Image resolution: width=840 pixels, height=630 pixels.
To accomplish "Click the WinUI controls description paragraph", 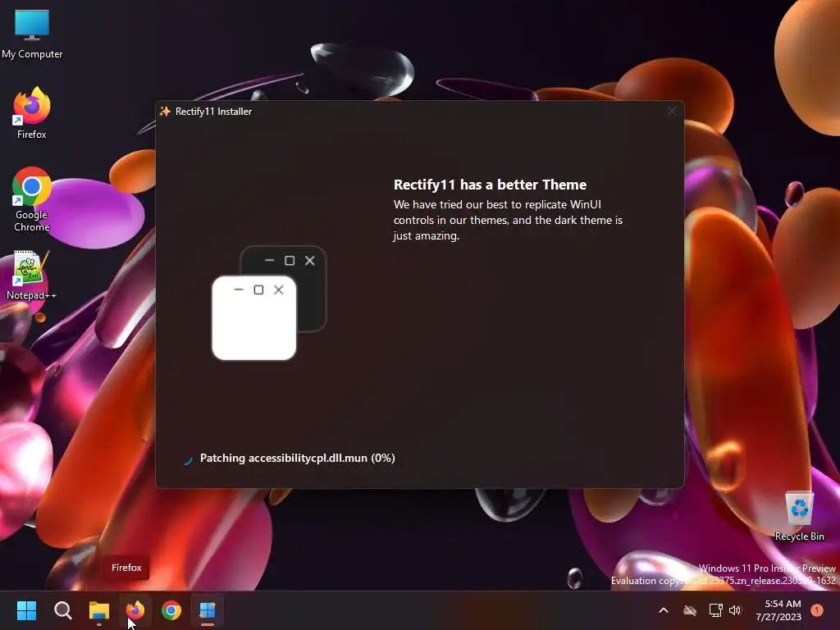I will 508,220.
